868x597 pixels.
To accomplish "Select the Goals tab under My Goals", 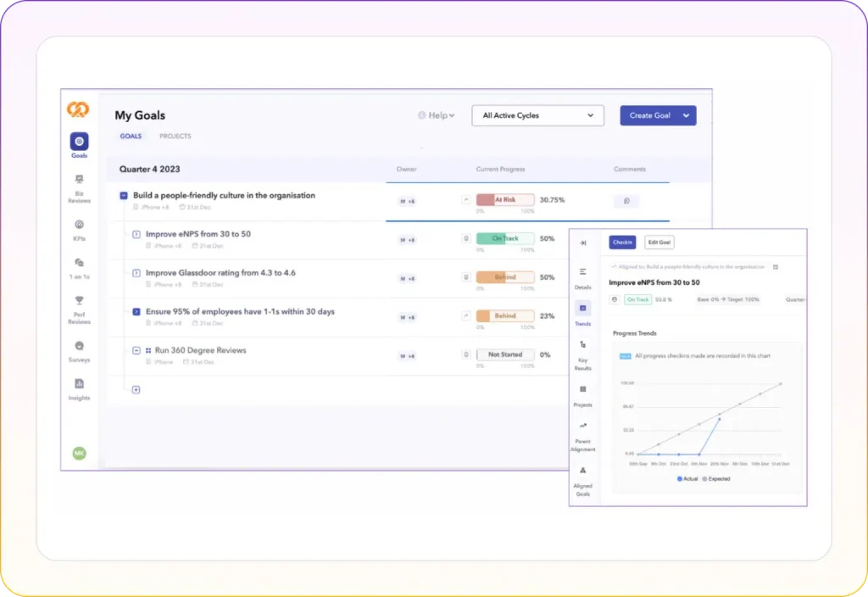I will coord(131,137).
